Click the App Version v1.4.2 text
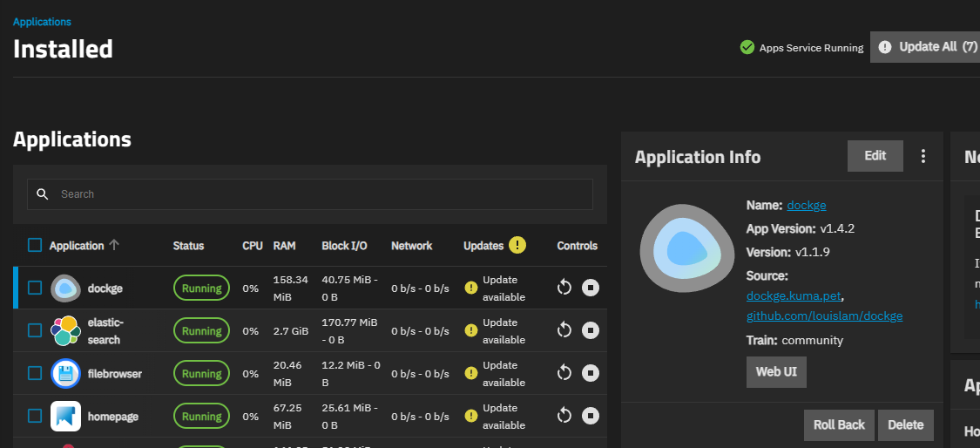This screenshot has height=448, width=980. pos(800,229)
